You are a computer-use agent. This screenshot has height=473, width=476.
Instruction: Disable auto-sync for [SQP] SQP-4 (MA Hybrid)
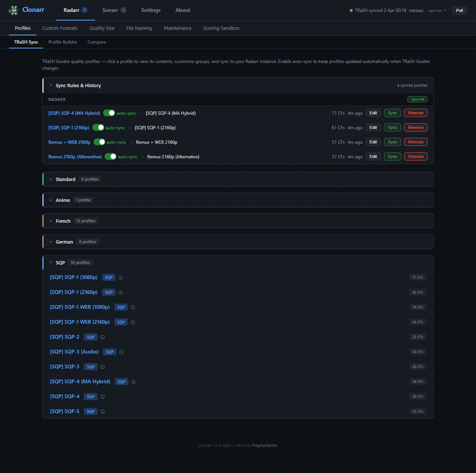pyautogui.click(x=109, y=113)
